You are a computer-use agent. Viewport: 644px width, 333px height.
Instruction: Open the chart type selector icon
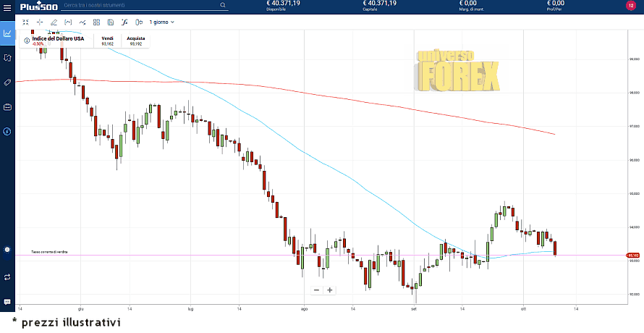68,22
